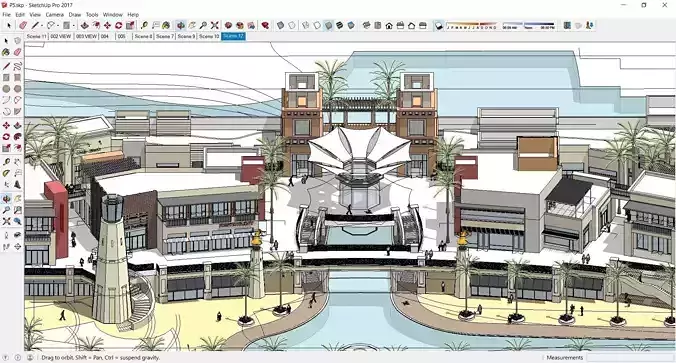Select the Walk tool
Image resolution: width=676 pixels, height=363 pixels.
6,247
